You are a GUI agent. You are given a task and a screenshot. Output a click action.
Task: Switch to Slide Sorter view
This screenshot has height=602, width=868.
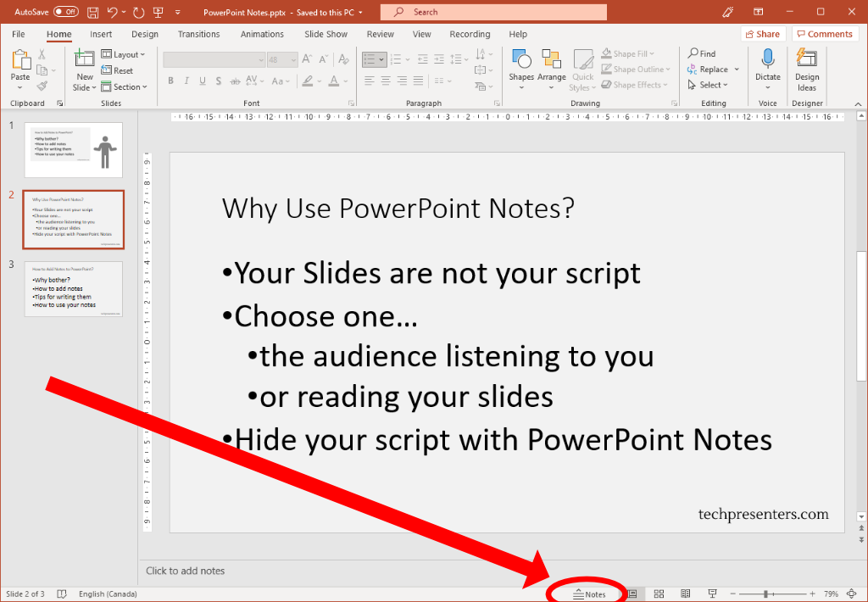coord(659,594)
